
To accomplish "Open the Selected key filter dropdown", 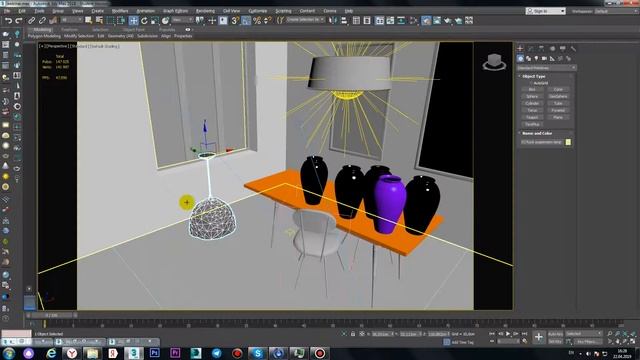I will click(584, 334).
